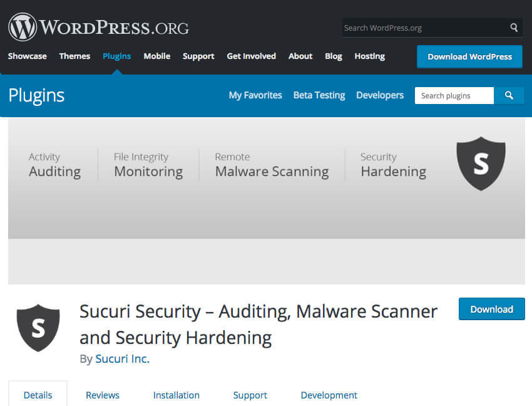Open the Development tab

click(x=329, y=395)
